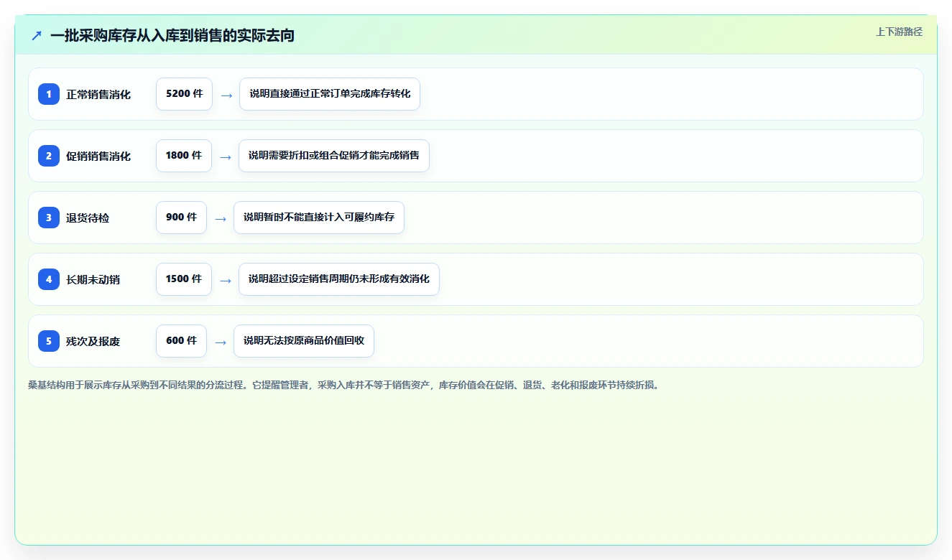Click the 1500 件 quantity chip
Viewport: 952px width, 560px height.
click(184, 279)
